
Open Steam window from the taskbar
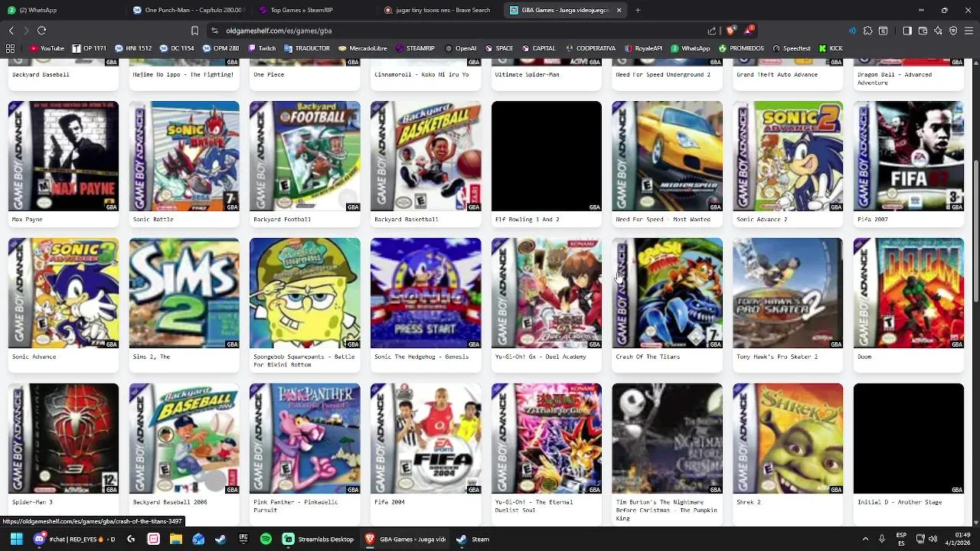pyautogui.click(x=472, y=539)
